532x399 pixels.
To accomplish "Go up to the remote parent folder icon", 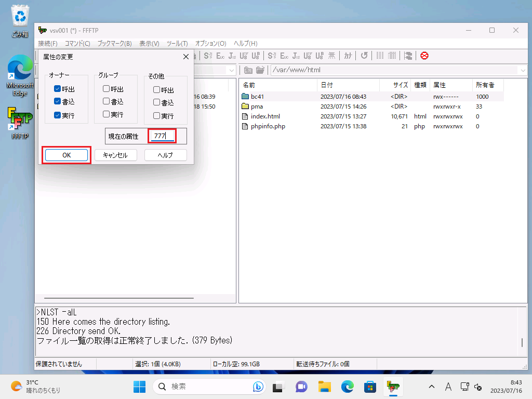I will tap(248, 70).
